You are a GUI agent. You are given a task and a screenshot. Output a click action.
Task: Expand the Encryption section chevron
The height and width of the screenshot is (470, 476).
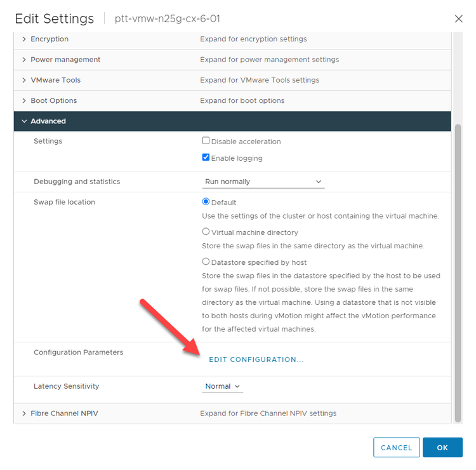(x=24, y=39)
